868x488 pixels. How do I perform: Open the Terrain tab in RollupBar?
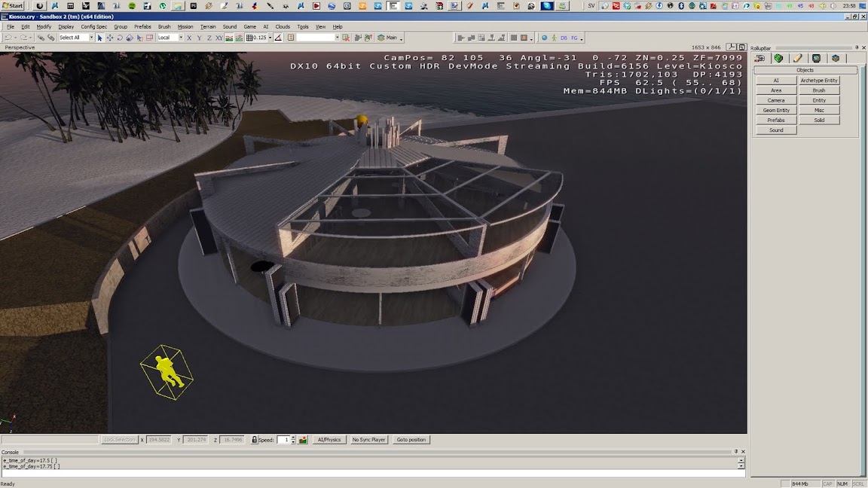778,58
